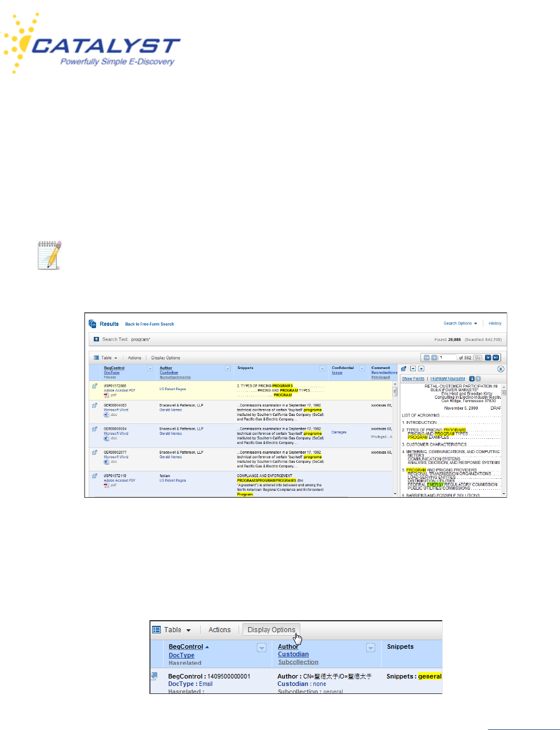The height and width of the screenshot is (730, 560).
Task: Click the highlighted Display Options button below
Action: pyautogui.click(x=271, y=629)
